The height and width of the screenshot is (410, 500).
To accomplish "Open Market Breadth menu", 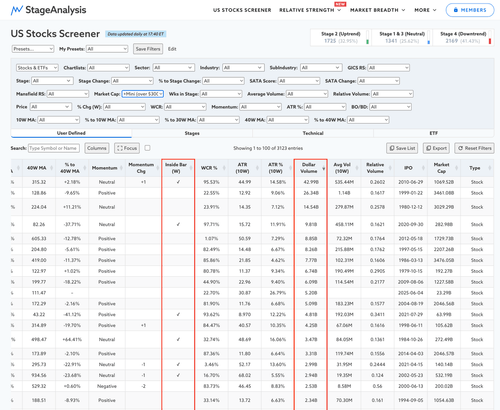I will click(x=377, y=10).
